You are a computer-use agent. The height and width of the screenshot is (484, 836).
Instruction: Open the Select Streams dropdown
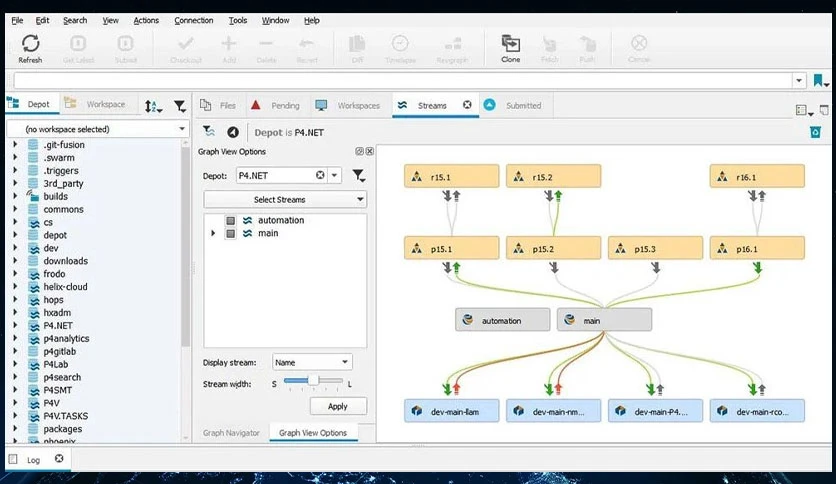[x=285, y=199]
